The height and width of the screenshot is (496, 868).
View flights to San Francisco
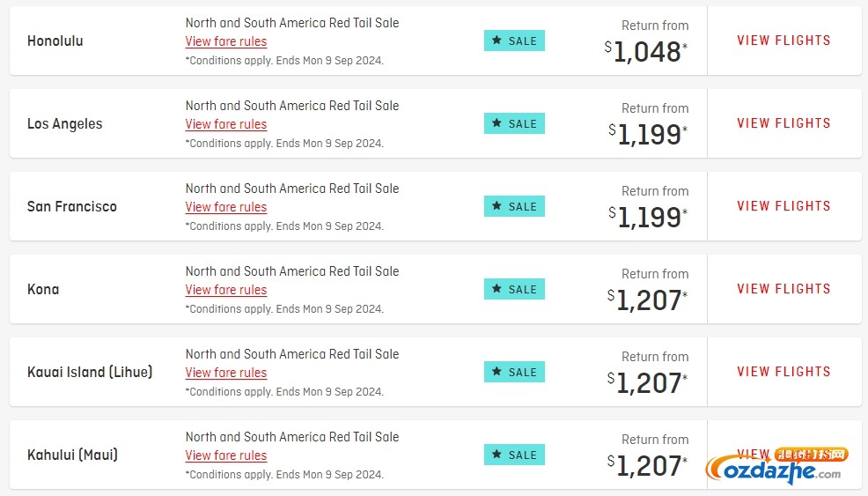[783, 206]
